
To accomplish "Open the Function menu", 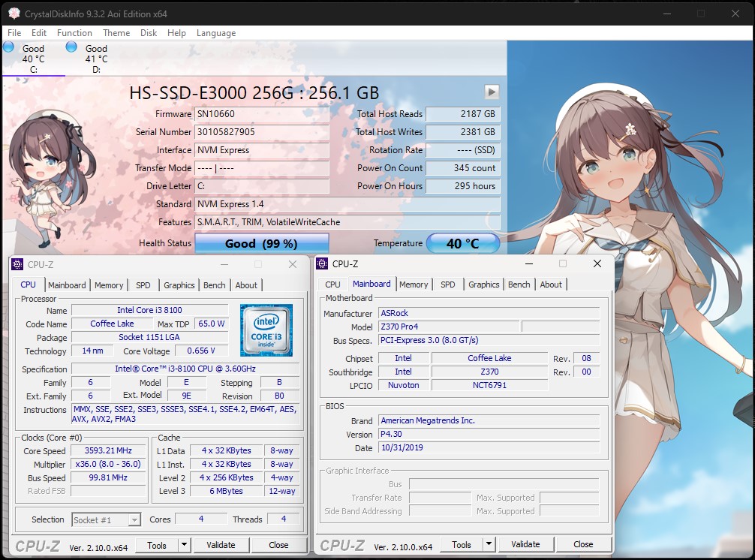I will (x=74, y=33).
